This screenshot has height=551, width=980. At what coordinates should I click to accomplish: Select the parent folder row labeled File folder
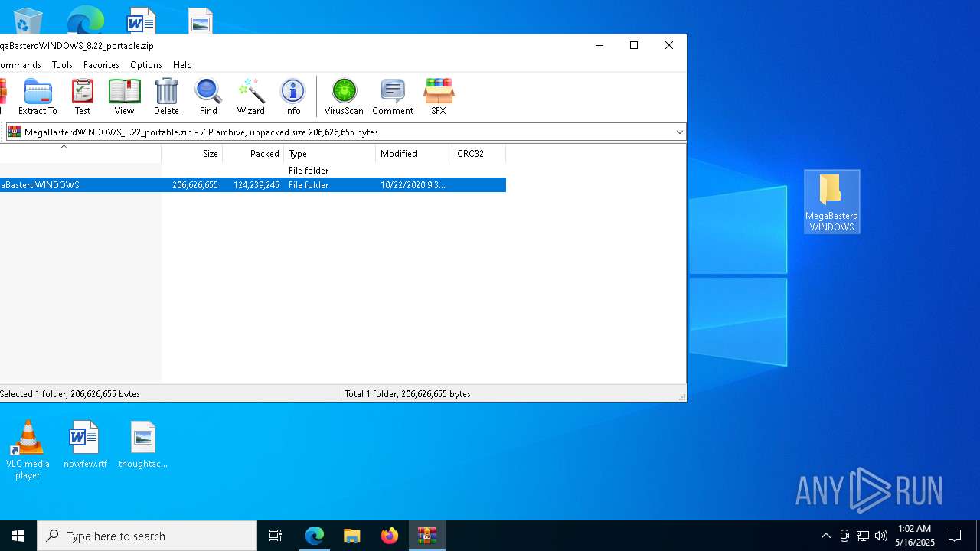pos(253,171)
